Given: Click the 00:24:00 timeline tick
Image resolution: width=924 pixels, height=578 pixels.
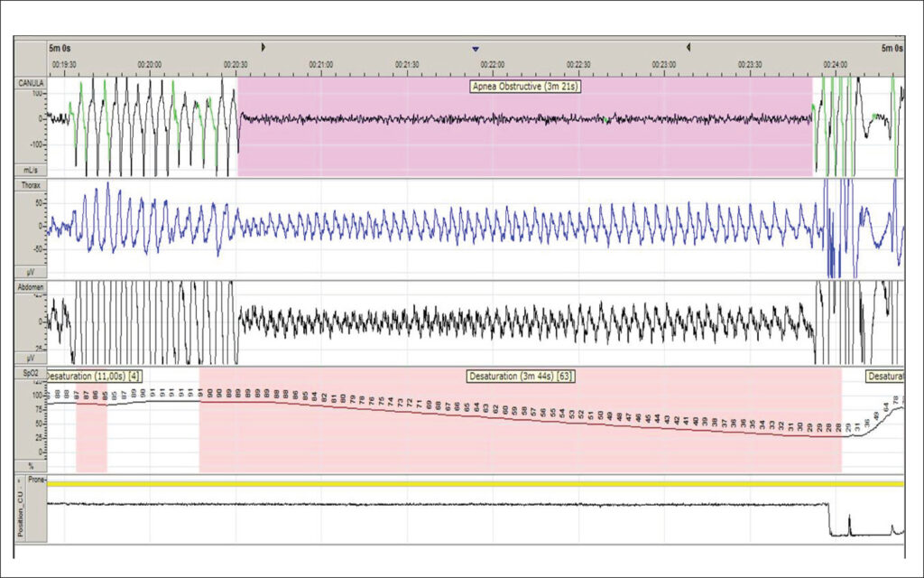Looking at the screenshot, I should [x=835, y=64].
